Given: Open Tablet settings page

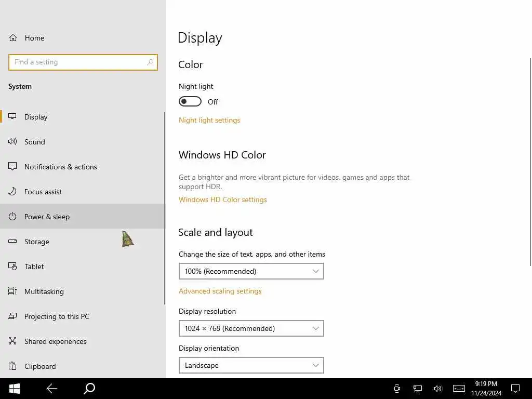Looking at the screenshot, I should coord(83,267).
